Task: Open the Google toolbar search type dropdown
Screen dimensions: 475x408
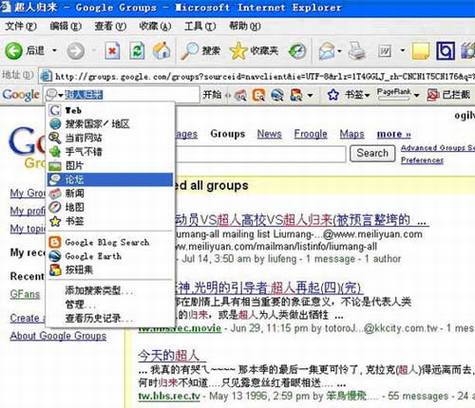Action: coord(55,95)
